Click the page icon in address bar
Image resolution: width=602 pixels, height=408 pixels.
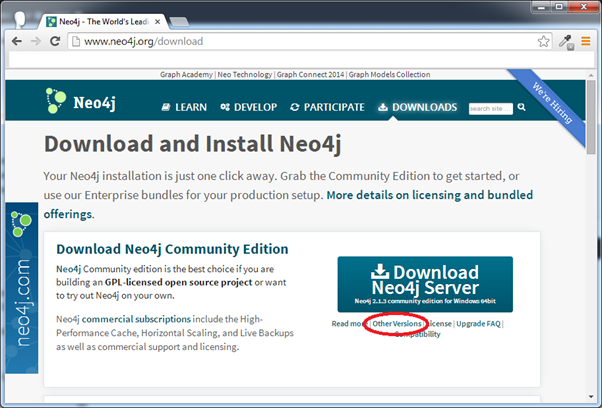click(x=76, y=41)
